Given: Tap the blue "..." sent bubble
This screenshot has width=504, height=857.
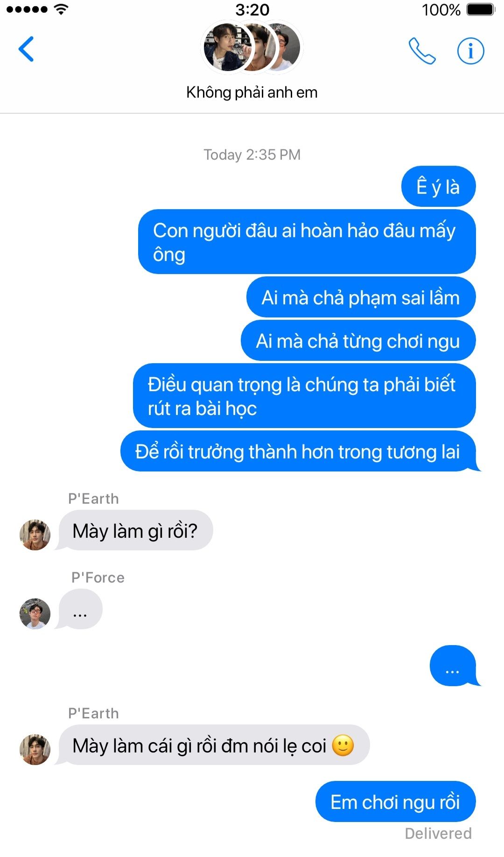Looking at the screenshot, I should click(x=453, y=666).
